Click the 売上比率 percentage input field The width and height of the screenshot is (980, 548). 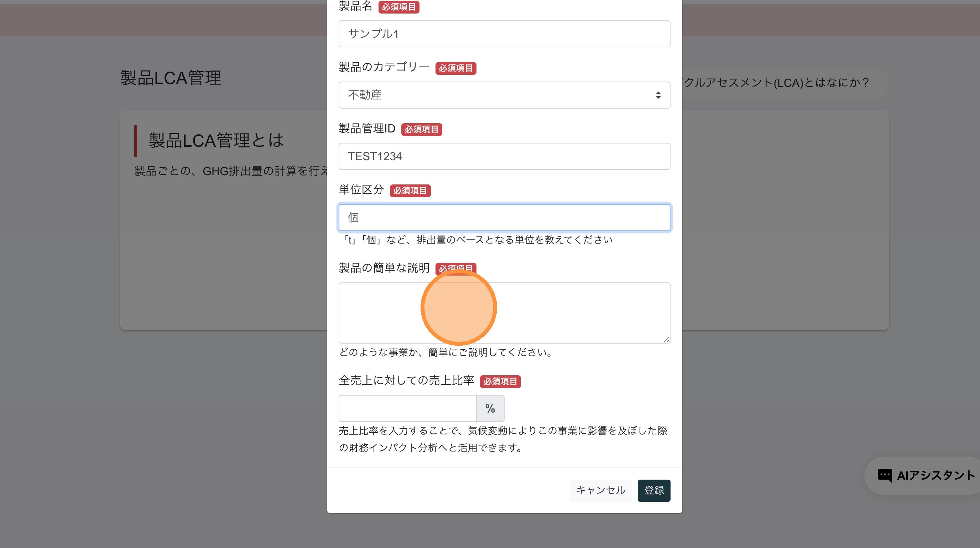tap(407, 408)
